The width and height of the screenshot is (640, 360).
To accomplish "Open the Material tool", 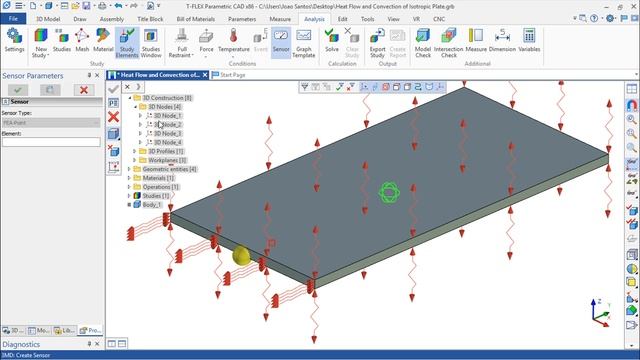I will 103,41.
